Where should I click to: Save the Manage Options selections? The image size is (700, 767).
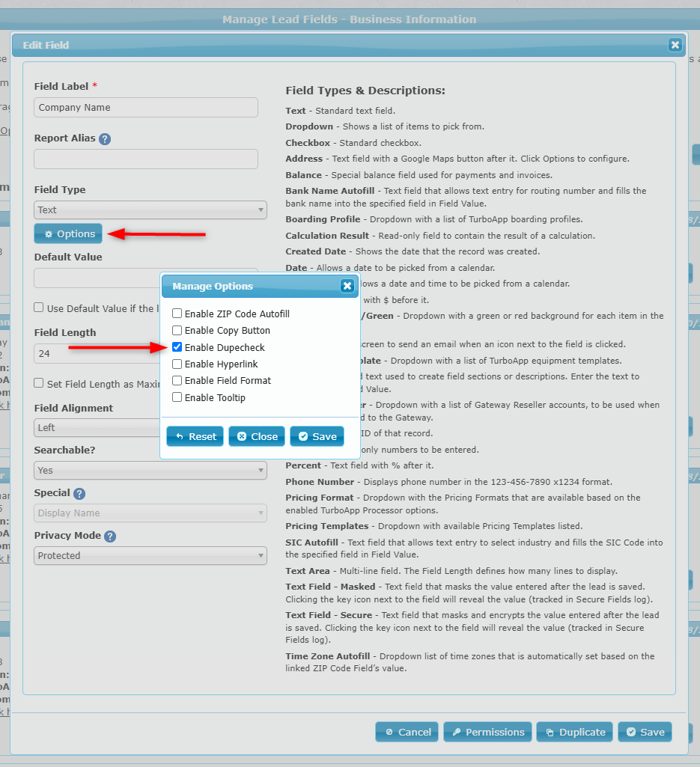click(x=317, y=436)
